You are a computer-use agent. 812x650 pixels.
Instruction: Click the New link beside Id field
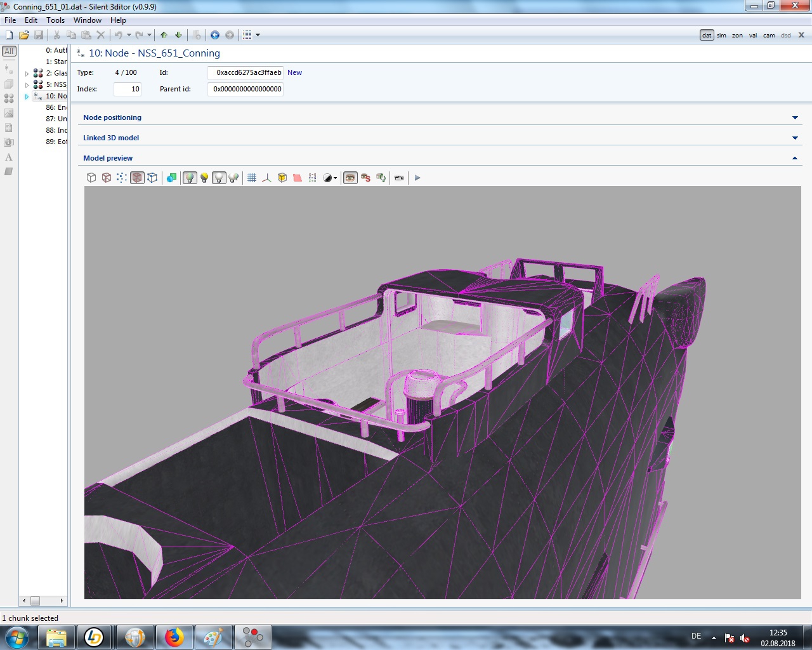pyautogui.click(x=294, y=72)
